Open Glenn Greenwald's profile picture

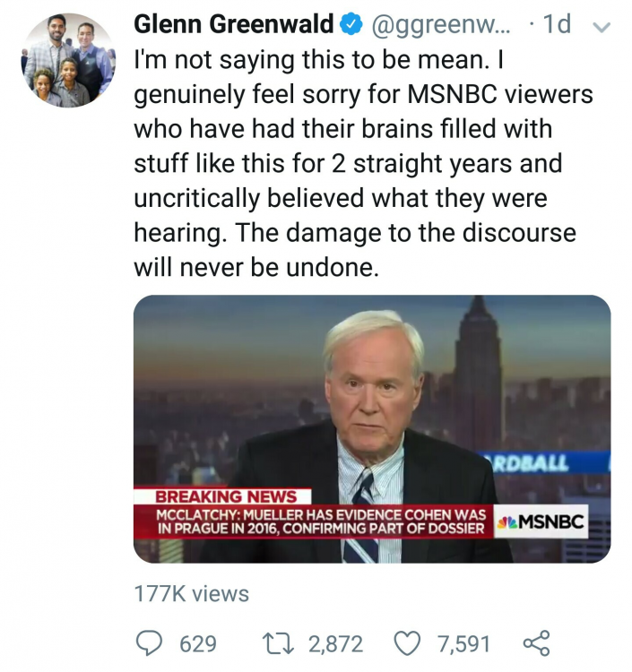coord(68,61)
